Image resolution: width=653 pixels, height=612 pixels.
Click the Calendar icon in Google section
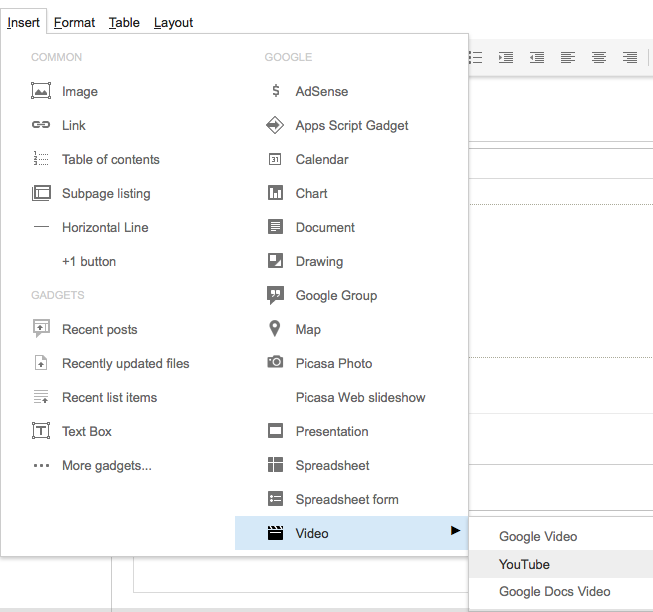tap(275, 159)
